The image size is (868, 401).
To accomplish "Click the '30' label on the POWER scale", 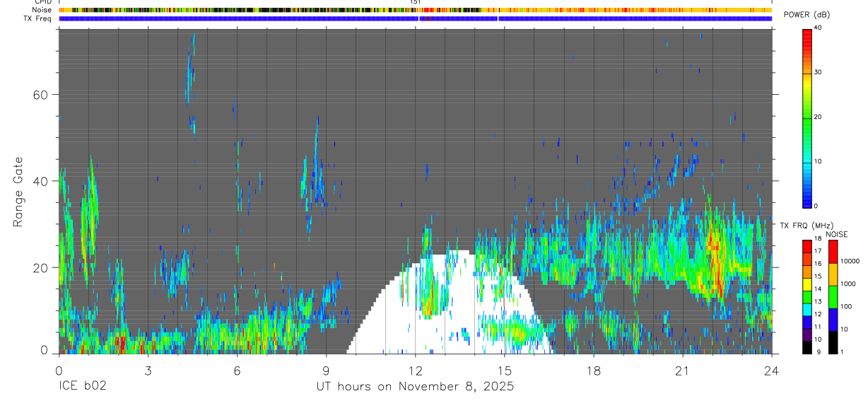I will (x=818, y=72).
